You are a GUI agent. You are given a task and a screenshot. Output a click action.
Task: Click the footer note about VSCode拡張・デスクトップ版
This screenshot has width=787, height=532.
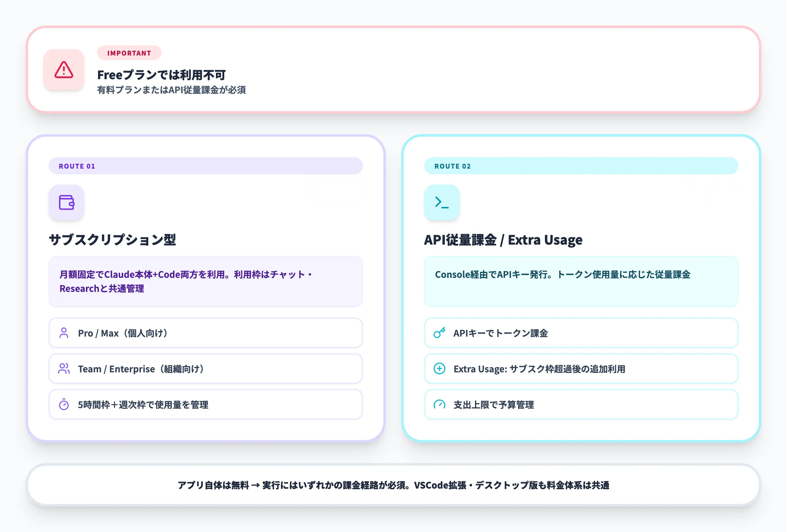point(393,485)
